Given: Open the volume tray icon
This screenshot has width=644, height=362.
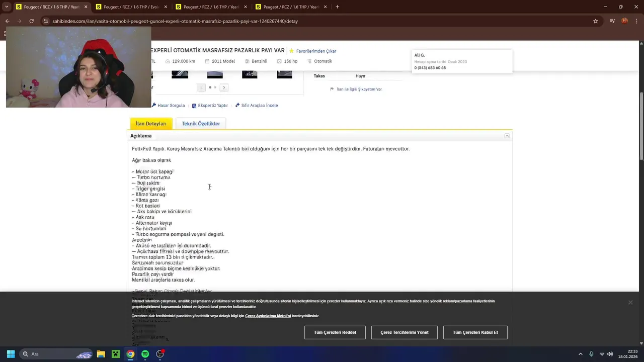Looking at the screenshot, I should [x=610, y=354].
